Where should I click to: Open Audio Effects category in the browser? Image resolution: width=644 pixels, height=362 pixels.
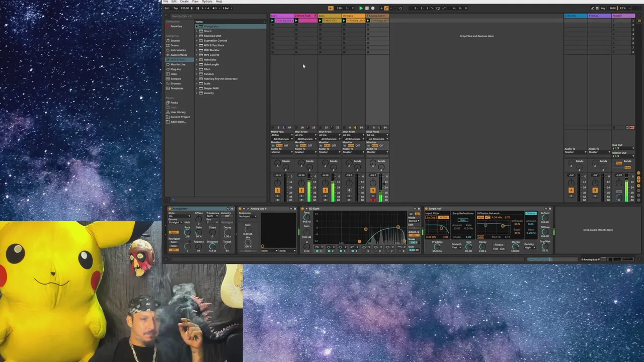pyautogui.click(x=179, y=55)
